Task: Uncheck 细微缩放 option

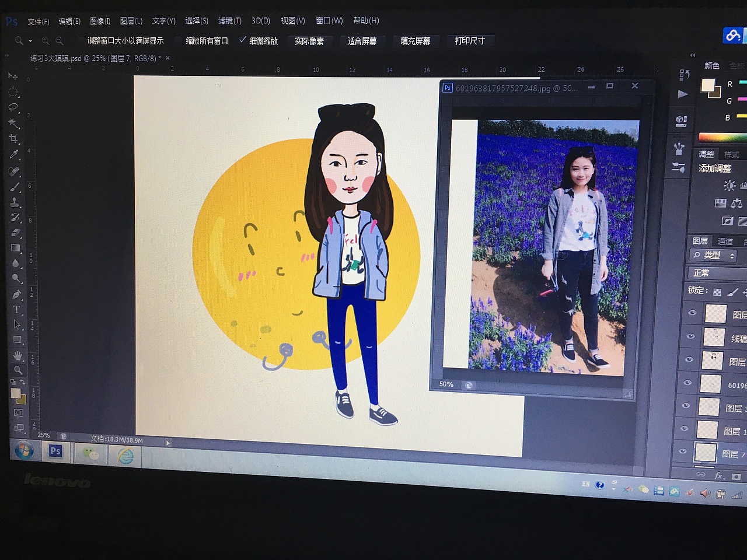Action: tap(259, 41)
